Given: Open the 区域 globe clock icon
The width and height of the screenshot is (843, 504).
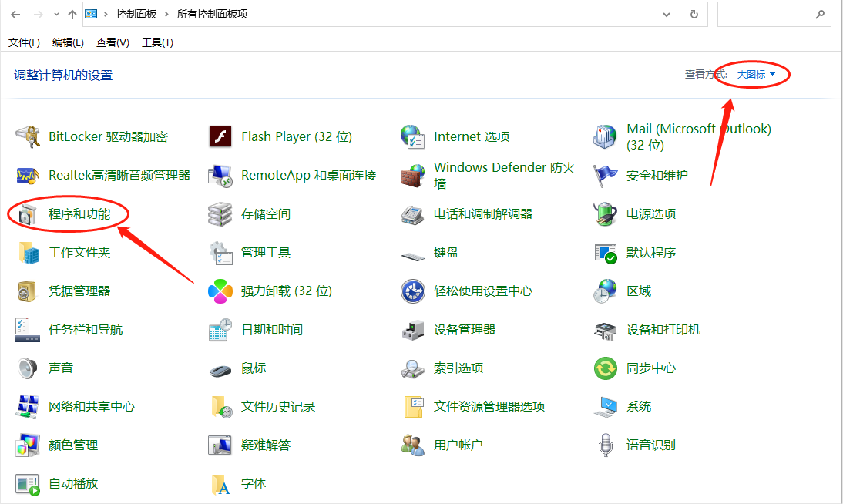Looking at the screenshot, I should (x=605, y=291).
